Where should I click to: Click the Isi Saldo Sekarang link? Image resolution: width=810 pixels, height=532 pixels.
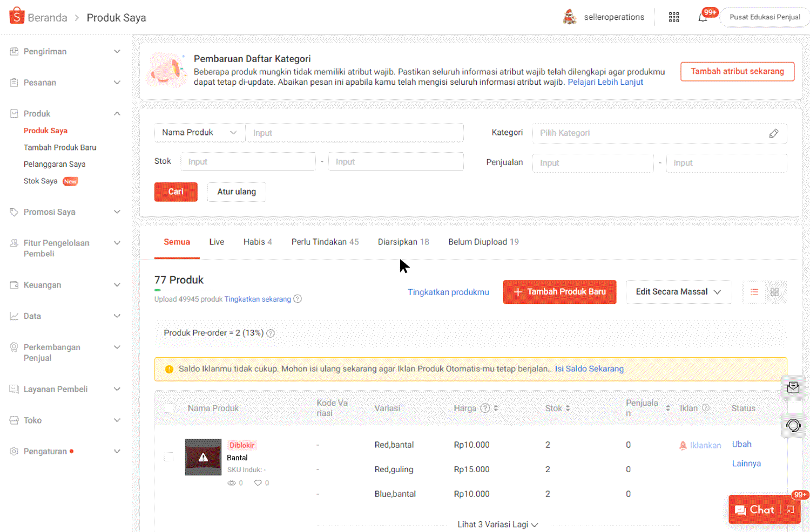pos(589,369)
